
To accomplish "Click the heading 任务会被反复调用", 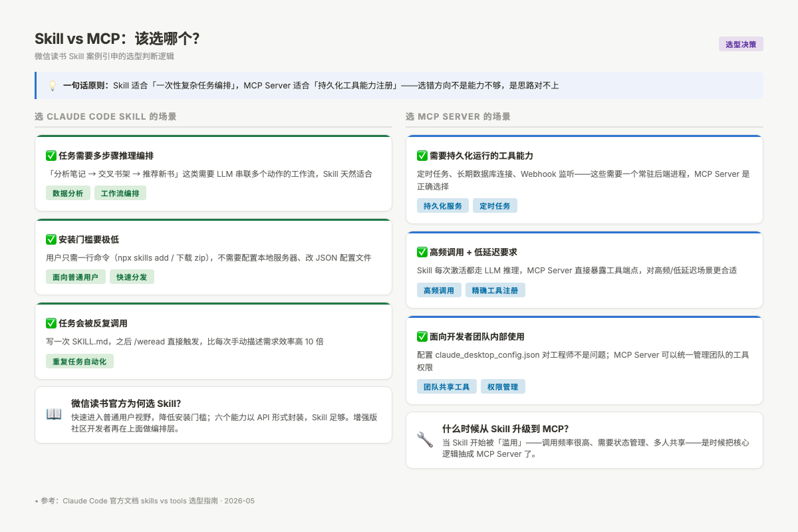I will pos(93,323).
